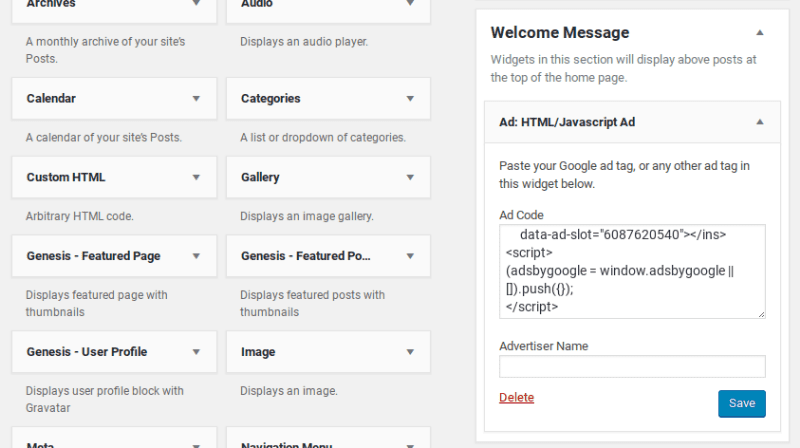Click 'Displays an image.' description
Viewport: 800px width, 448px height.
289,391
